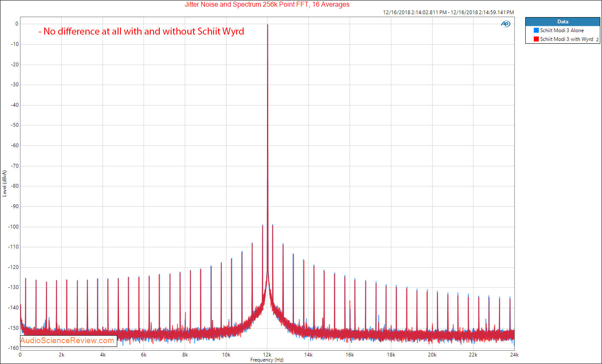Click the 12k frequency axis tick label
This screenshot has height=364, width=602.
coord(267,355)
